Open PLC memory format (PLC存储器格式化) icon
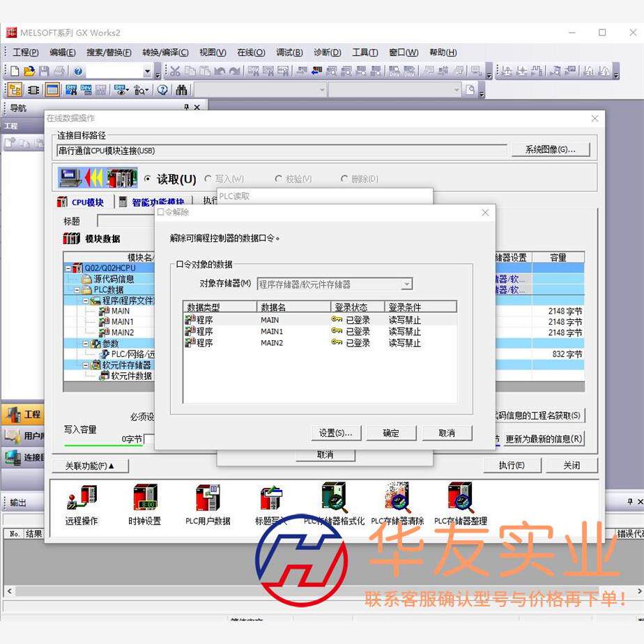644x644 pixels. (334, 505)
